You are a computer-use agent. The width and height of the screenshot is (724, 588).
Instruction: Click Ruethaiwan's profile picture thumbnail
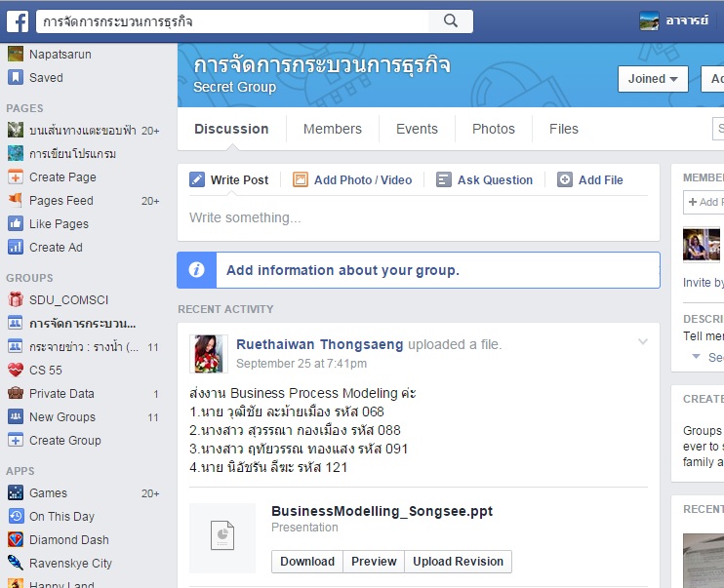click(210, 353)
